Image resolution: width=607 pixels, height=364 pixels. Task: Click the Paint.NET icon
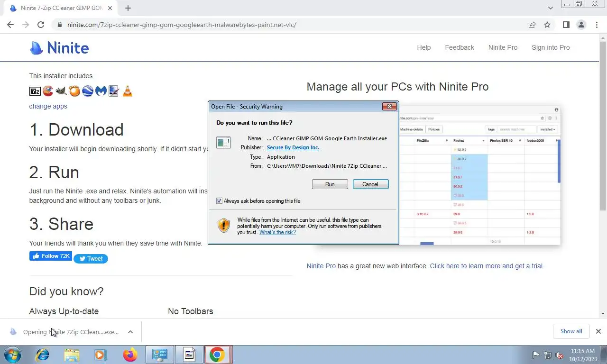pos(113,91)
